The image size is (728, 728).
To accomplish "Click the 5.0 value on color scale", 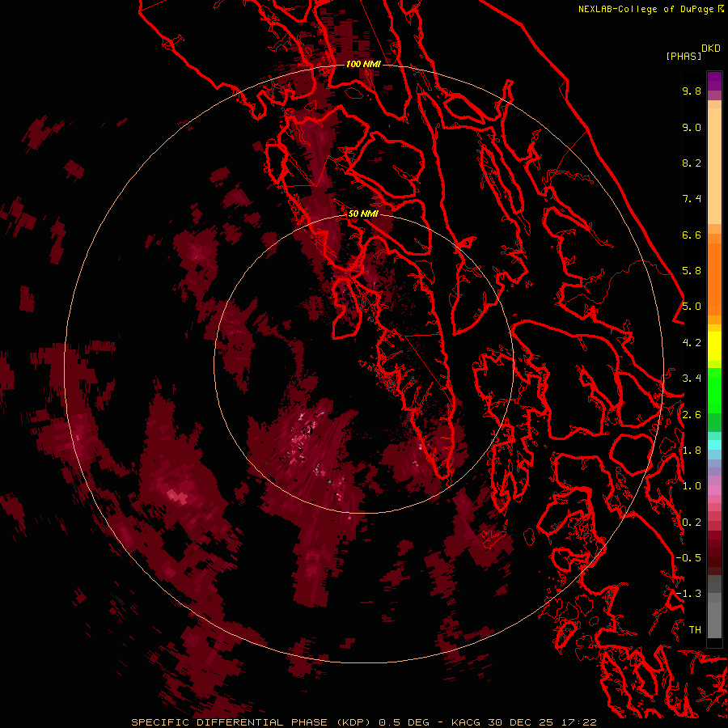I will point(692,307).
